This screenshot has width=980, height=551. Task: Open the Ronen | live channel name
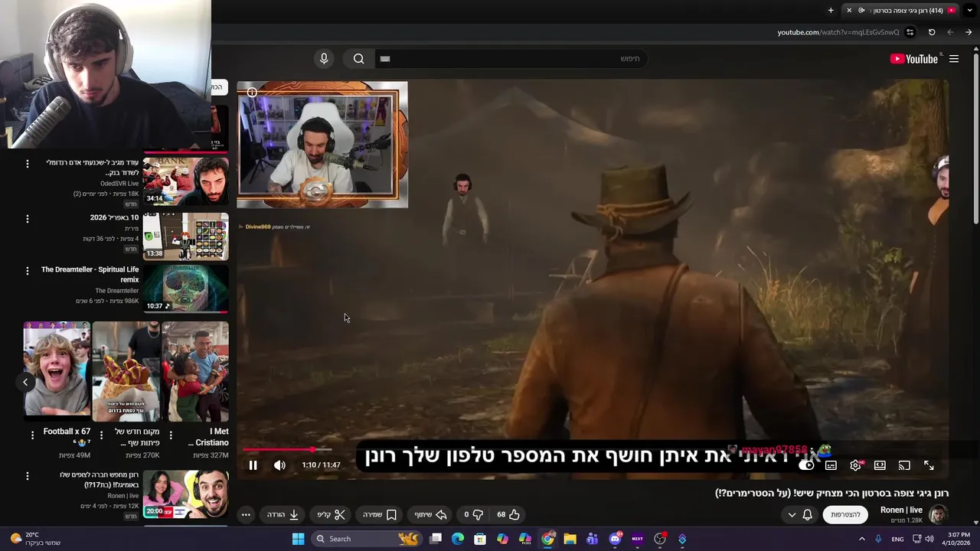[901, 510]
